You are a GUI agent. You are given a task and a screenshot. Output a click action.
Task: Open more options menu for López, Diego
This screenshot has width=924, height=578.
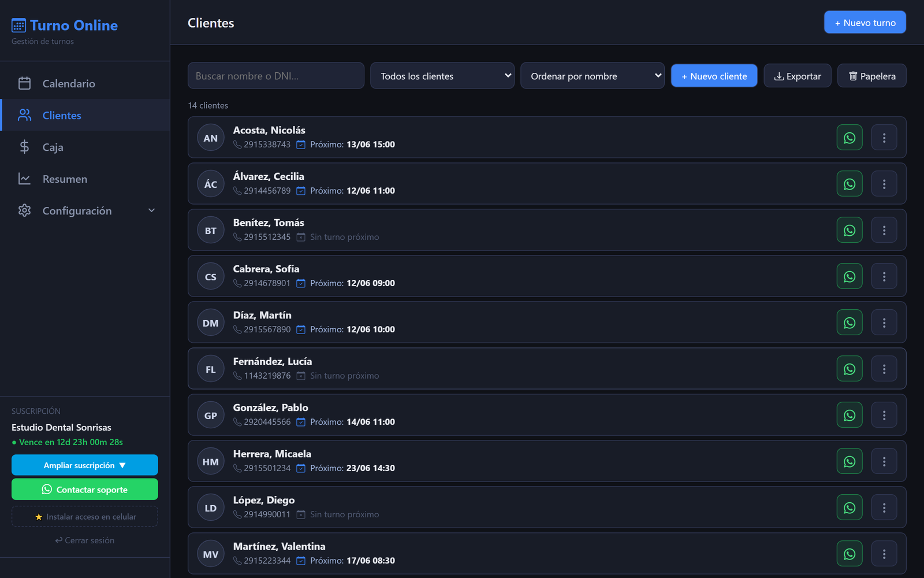(x=884, y=507)
